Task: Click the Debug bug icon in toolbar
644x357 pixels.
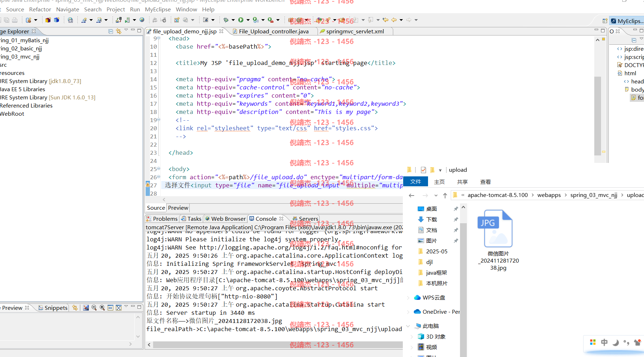Action: pos(226,20)
